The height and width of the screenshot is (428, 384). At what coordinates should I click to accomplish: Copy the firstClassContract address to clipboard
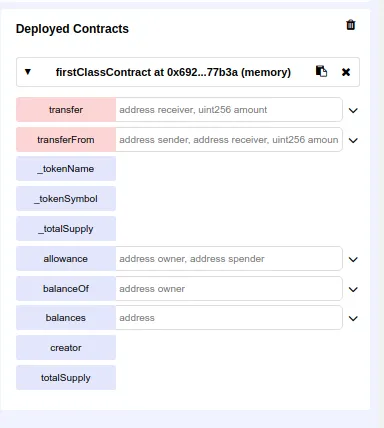[x=321, y=71]
